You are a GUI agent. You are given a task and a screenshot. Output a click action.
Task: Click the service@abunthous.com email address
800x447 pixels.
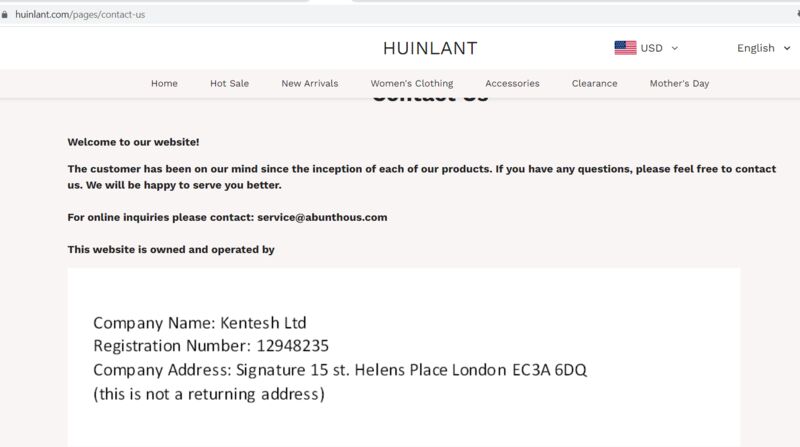click(322, 217)
